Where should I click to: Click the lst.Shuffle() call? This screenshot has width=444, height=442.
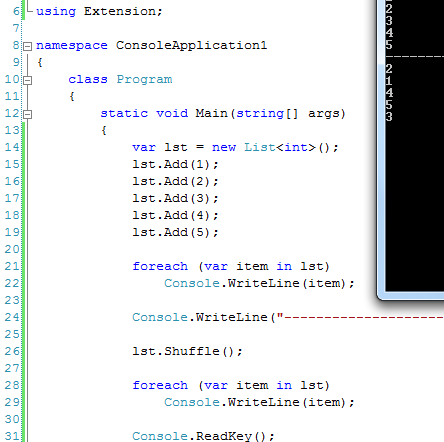[x=187, y=351]
